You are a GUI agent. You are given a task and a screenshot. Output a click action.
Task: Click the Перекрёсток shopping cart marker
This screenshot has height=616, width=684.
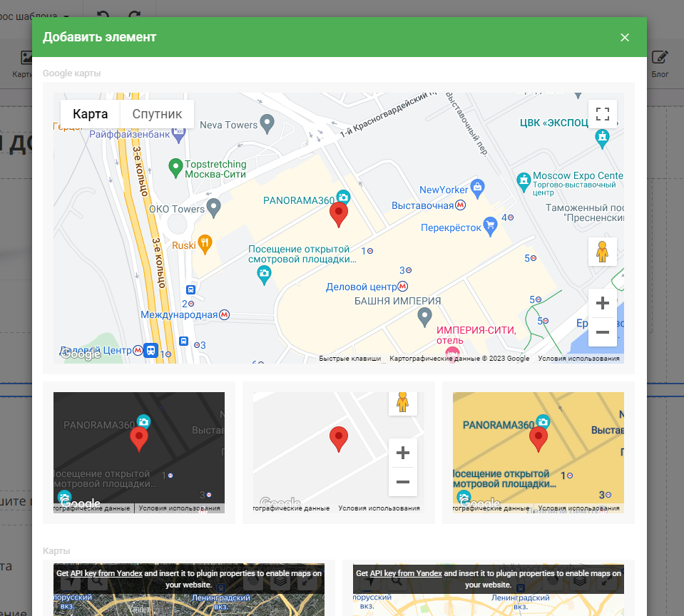point(490,227)
